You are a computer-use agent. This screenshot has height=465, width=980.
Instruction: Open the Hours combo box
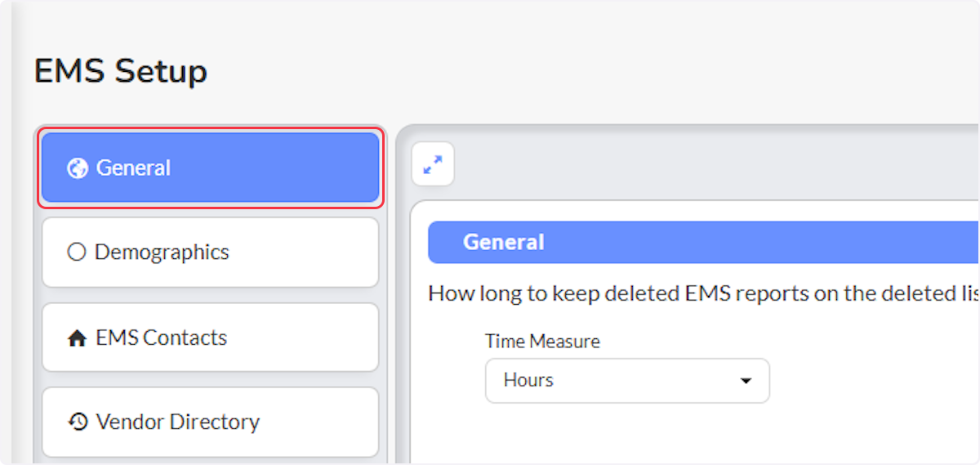click(x=627, y=381)
